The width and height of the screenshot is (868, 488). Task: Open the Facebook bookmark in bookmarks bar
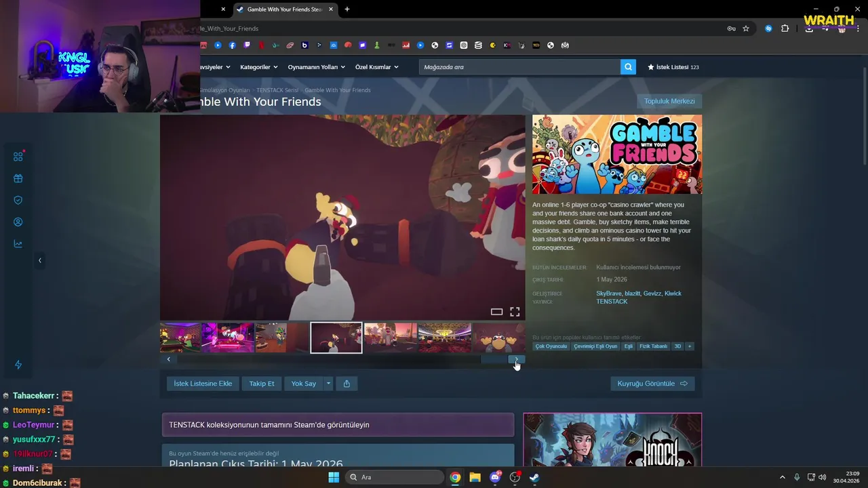pos(232,45)
